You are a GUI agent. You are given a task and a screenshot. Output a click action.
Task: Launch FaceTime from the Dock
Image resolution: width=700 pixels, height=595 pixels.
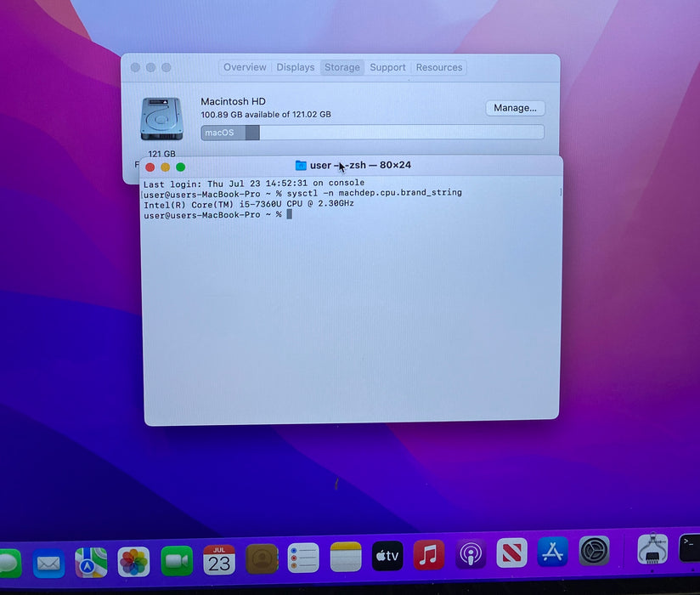(x=177, y=560)
